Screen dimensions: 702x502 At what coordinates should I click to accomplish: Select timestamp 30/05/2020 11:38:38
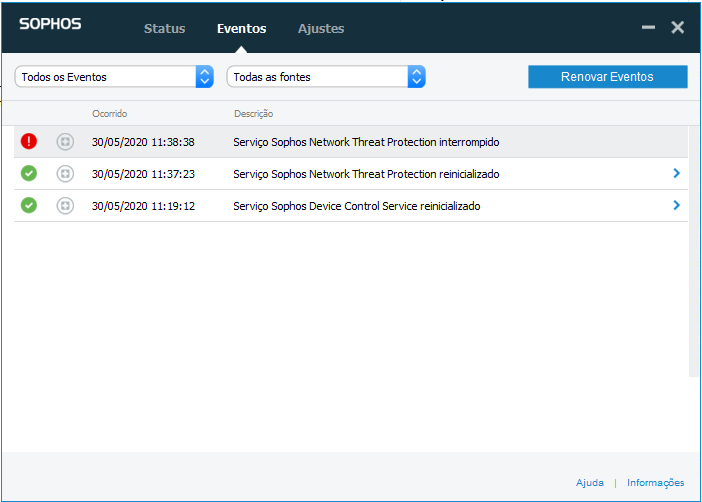click(x=143, y=142)
